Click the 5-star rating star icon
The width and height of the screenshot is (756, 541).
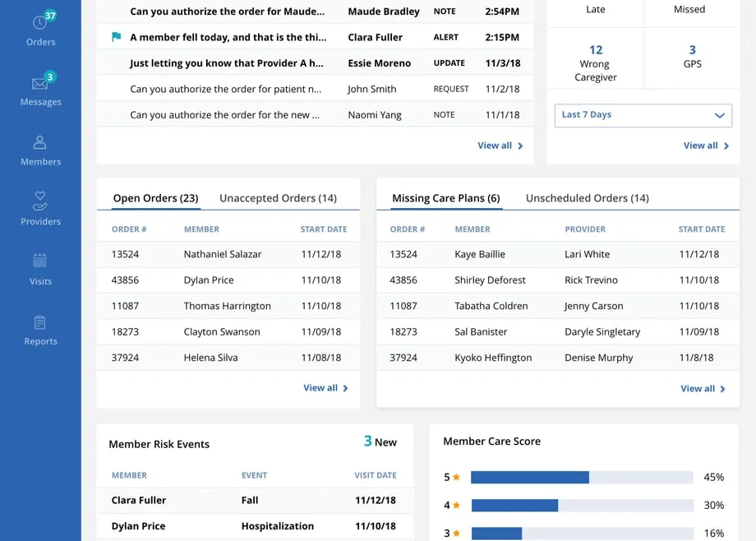(456, 477)
